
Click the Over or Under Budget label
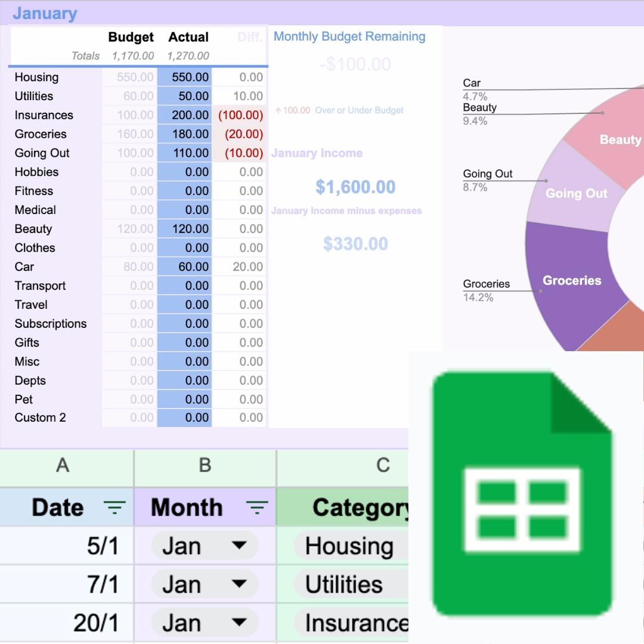[x=358, y=110]
